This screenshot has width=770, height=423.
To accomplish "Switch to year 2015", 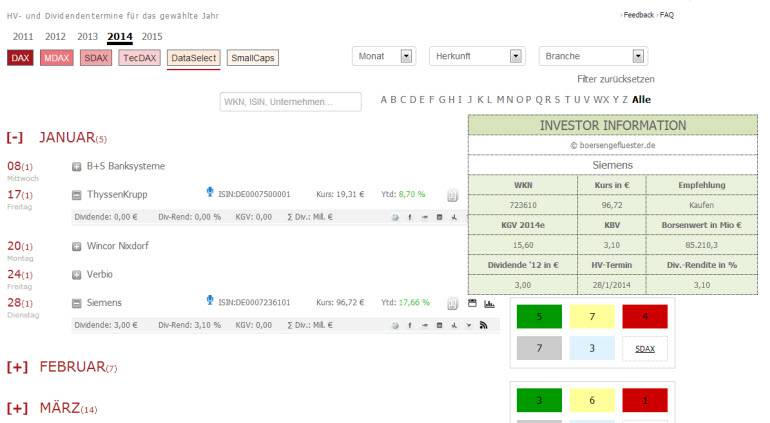I will click(x=152, y=37).
